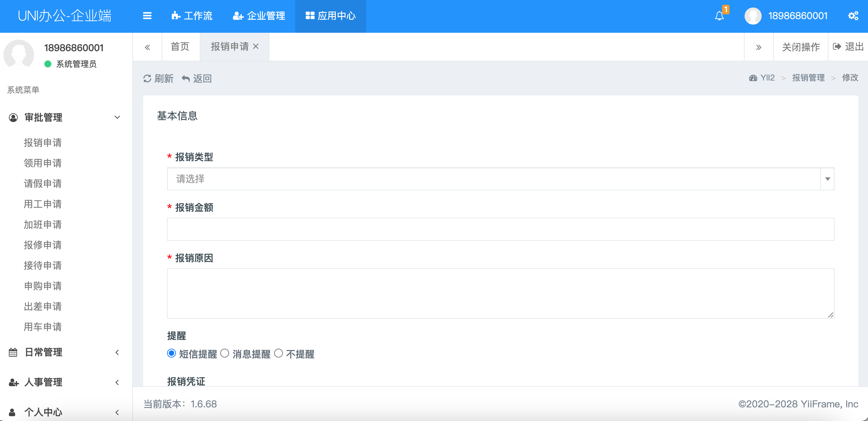Click the 日常管理 calendar icon
The image size is (868, 421).
point(13,352)
